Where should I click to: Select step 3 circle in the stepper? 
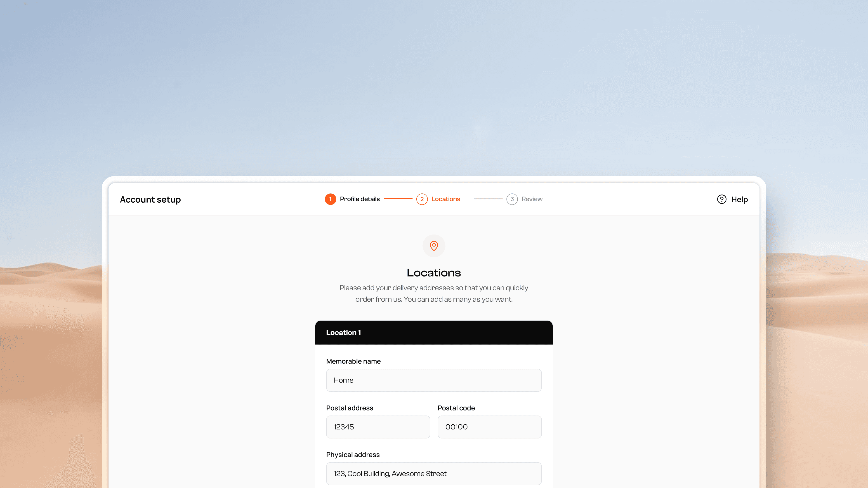pyautogui.click(x=512, y=199)
